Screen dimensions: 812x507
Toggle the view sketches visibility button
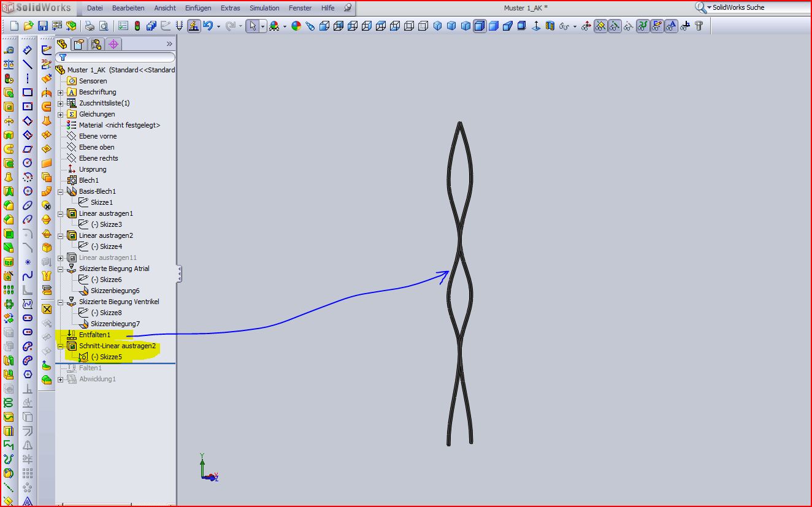click(x=657, y=26)
